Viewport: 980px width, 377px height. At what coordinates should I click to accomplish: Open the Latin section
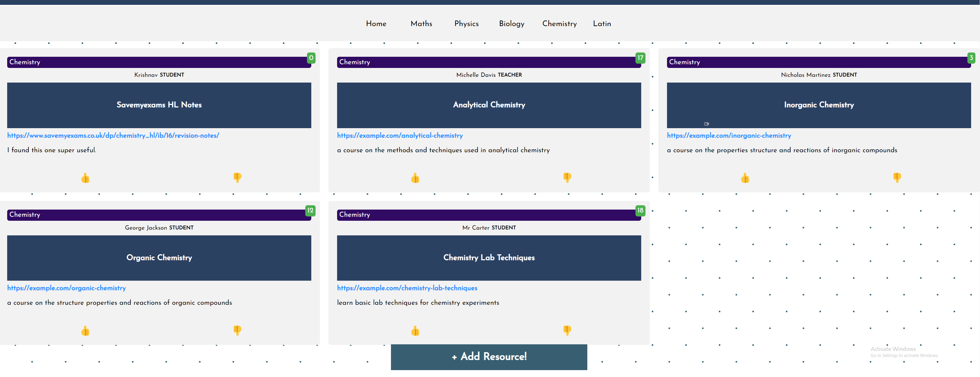(601, 24)
